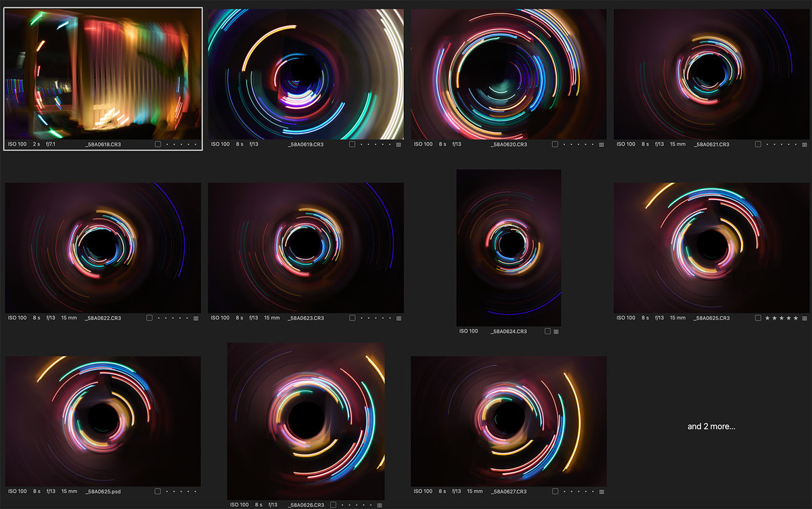Screen dimensions: 812x509
Task: Toggle the color tag box for _58A0624.CR3
Action: (547, 332)
